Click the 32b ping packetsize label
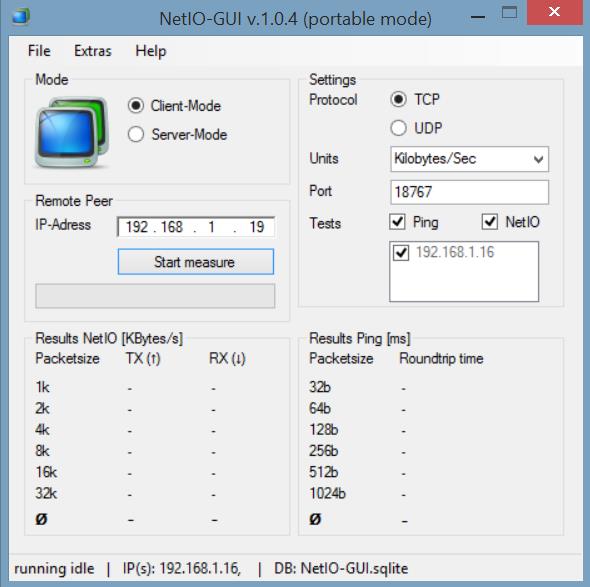Image resolution: width=590 pixels, height=587 pixels. (x=320, y=387)
